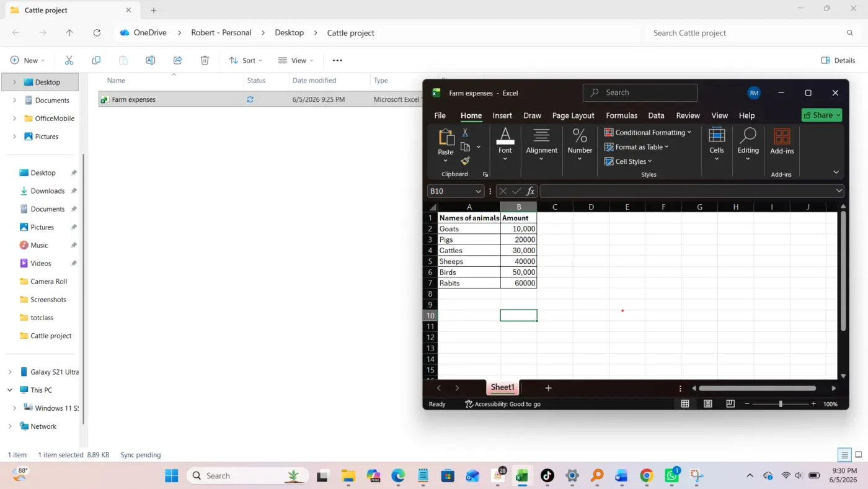Open WhatsApp from the taskbar
This screenshot has width=868, height=489.
pos(672,476)
